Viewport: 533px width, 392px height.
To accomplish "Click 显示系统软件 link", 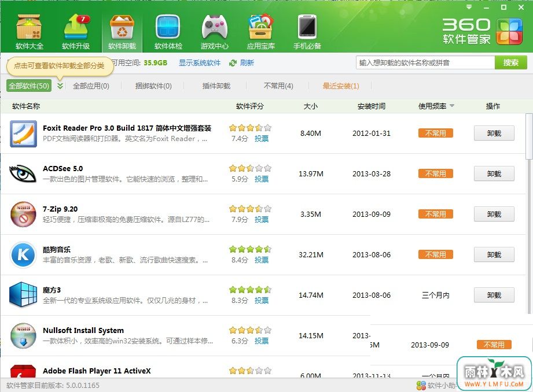I will coord(200,63).
